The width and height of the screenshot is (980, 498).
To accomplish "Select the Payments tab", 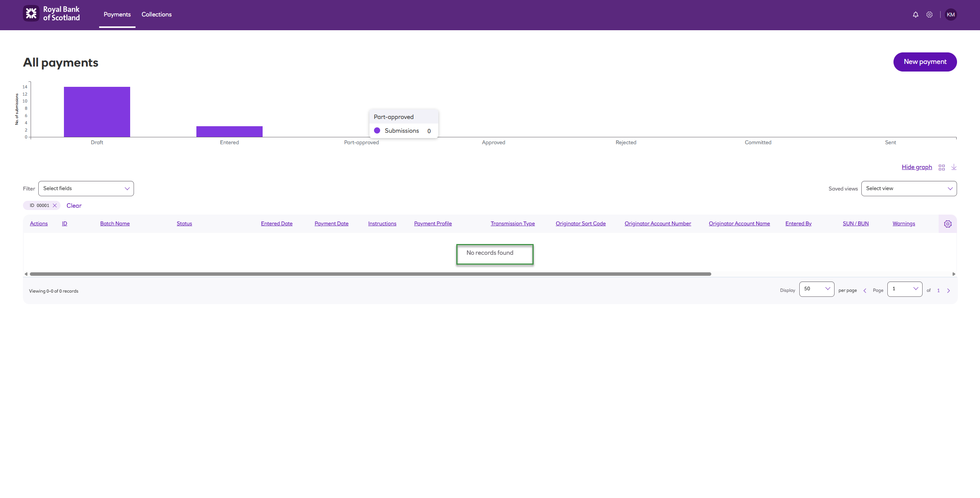I will point(117,15).
